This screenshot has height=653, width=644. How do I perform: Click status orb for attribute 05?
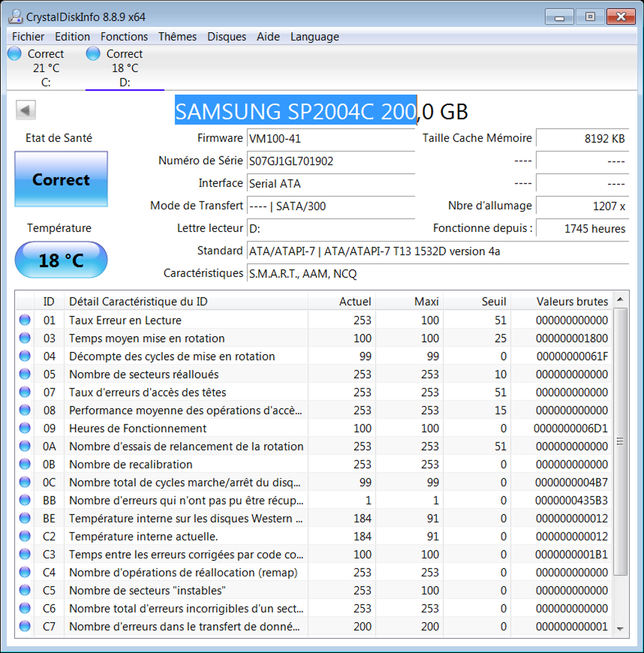[x=25, y=374]
